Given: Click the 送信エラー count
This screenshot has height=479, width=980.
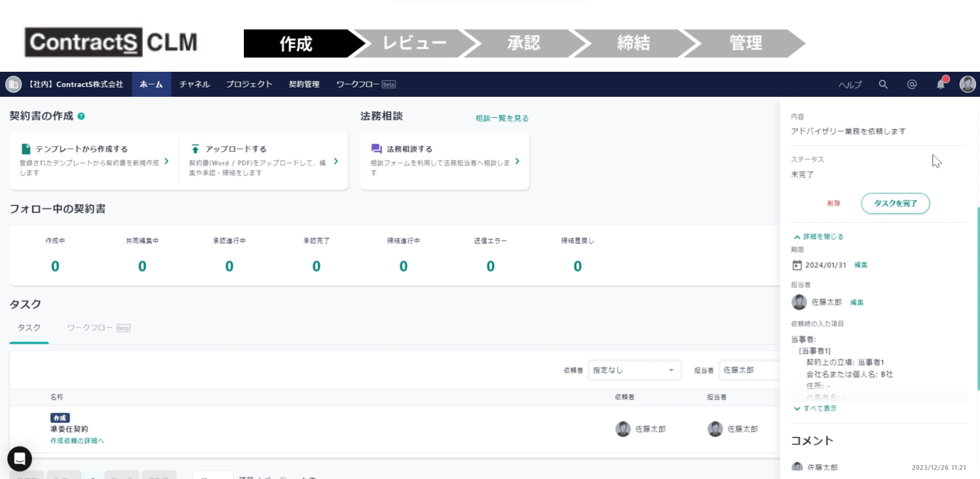Looking at the screenshot, I should click(491, 266).
